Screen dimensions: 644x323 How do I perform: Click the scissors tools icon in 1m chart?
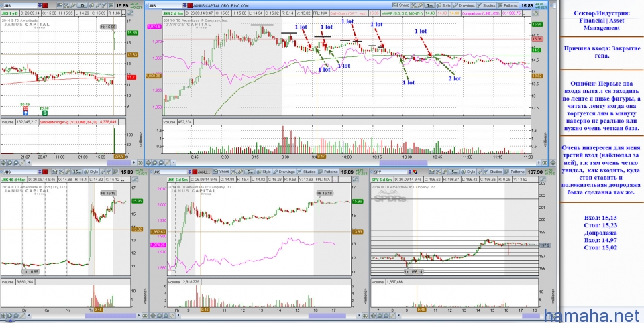(x=414, y=5)
